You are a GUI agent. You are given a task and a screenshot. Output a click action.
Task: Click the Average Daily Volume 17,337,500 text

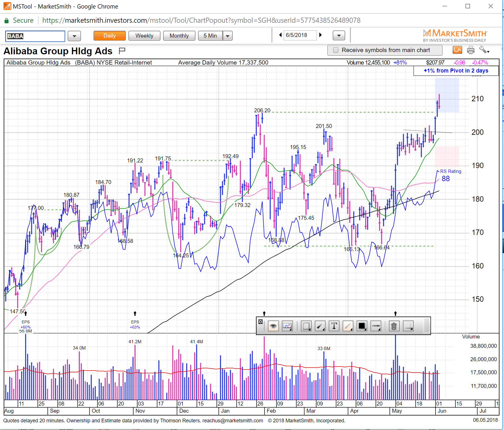(223, 63)
